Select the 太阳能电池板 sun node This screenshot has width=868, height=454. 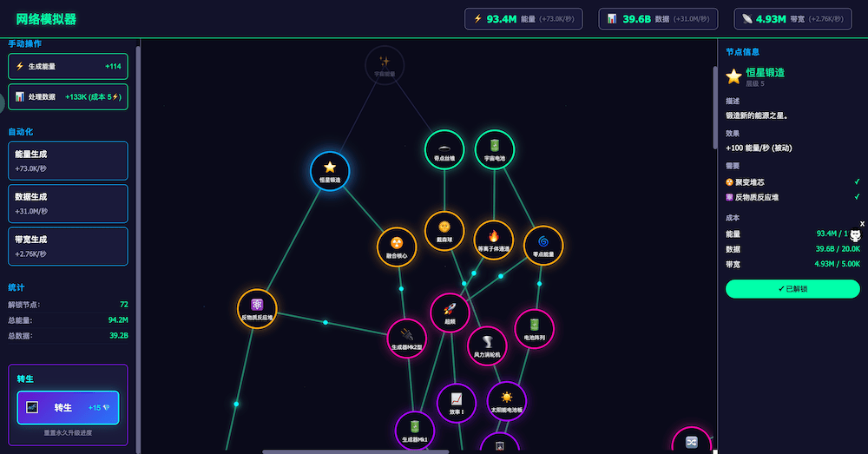point(507,400)
